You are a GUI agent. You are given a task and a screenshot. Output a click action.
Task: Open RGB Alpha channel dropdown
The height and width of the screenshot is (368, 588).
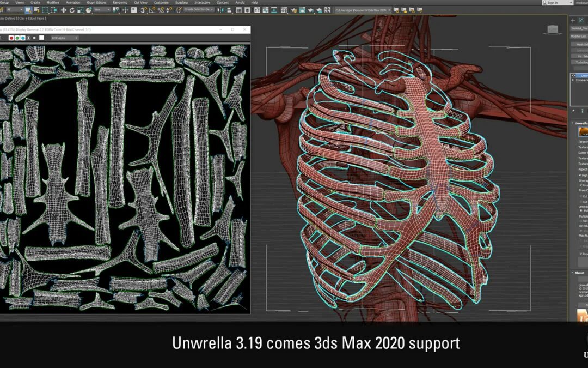pos(65,38)
